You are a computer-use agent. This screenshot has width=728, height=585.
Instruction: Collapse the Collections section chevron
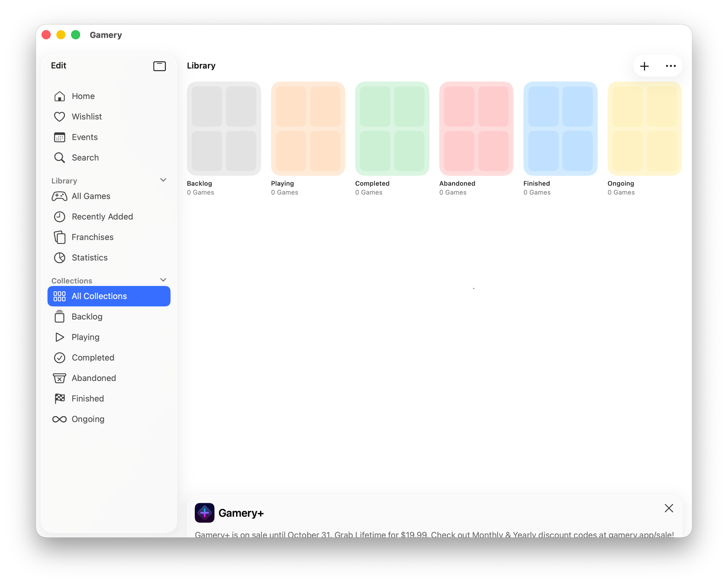pos(163,280)
